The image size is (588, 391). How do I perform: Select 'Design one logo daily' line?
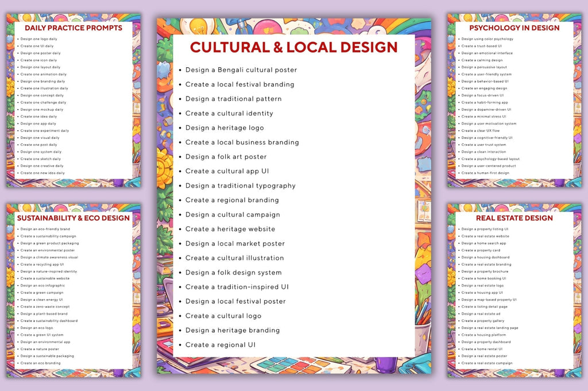click(x=38, y=39)
